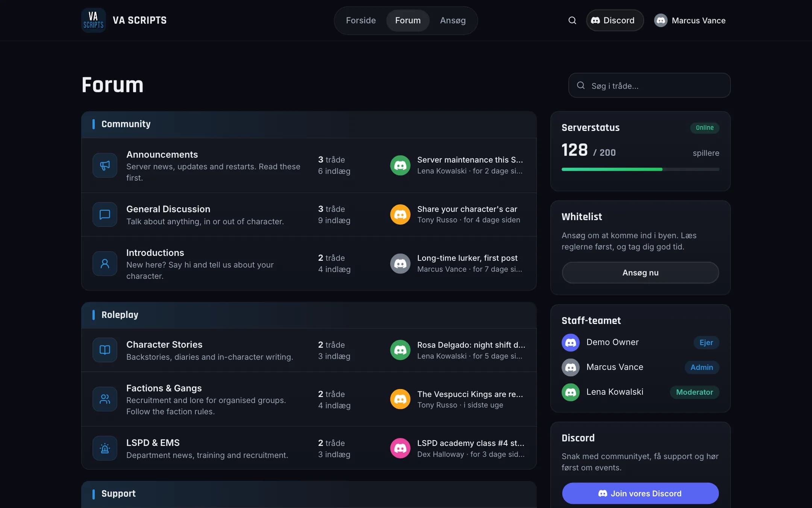Click the Factions & Gangs group icon
Screen dimensions: 812x508
pos(105,399)
